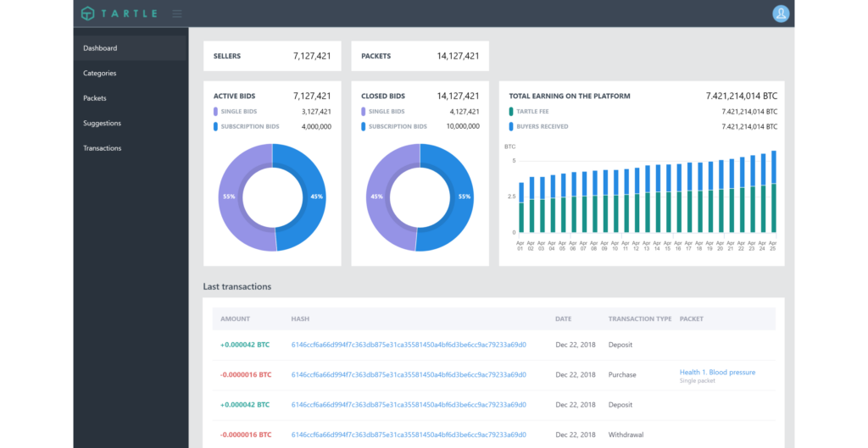
Task: Click the Active Bids total 7,127,421
Action: (312, 97)
